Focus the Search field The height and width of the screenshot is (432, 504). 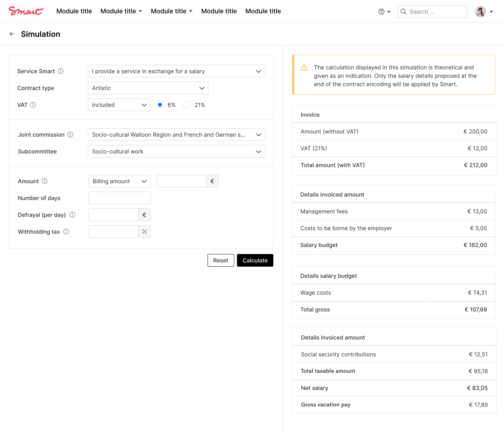pos(432,12)
